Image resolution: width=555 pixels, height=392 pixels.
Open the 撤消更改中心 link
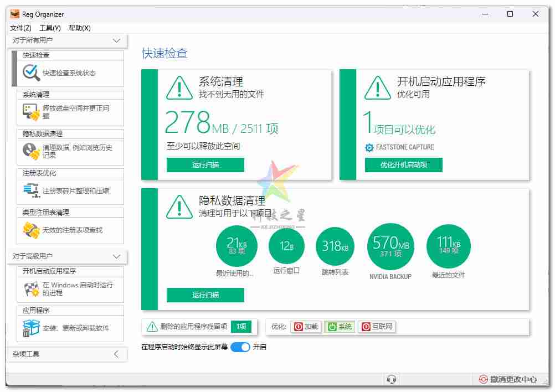pyautogui.click(x=508, y=379)
